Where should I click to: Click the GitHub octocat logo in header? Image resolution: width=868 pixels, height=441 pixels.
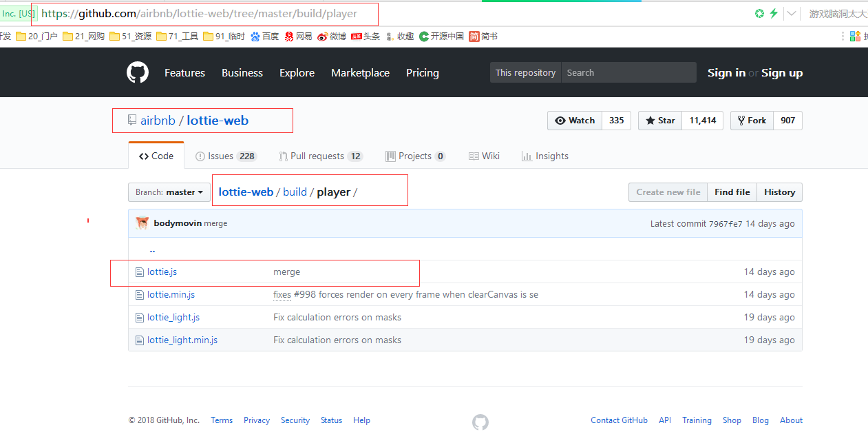click(138, 72)
